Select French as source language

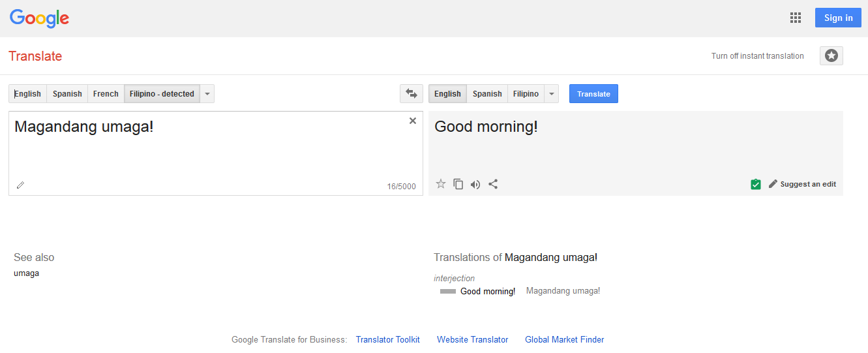tap(106, 94)
